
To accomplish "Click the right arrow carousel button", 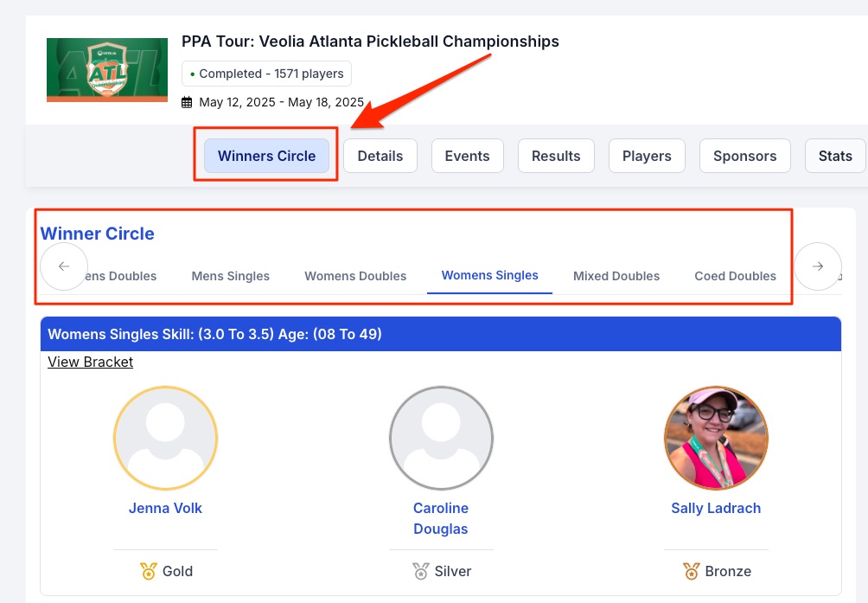I will pyautogui.click(x=818, y=266).
